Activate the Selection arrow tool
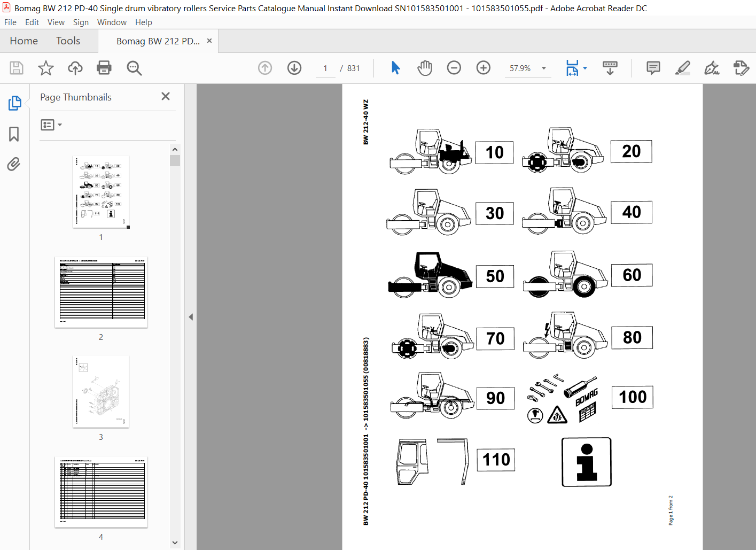This screenshot has height=550, width=756. tap(395, 68)
